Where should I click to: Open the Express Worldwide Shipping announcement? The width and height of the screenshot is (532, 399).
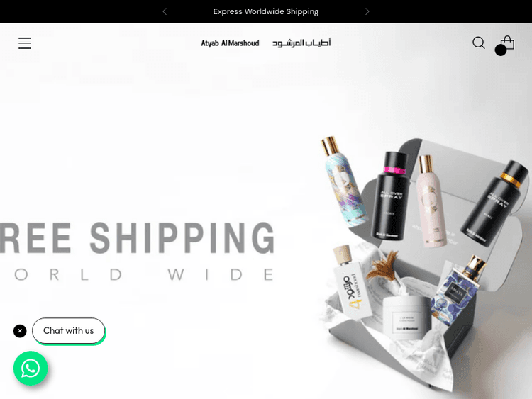266,11
